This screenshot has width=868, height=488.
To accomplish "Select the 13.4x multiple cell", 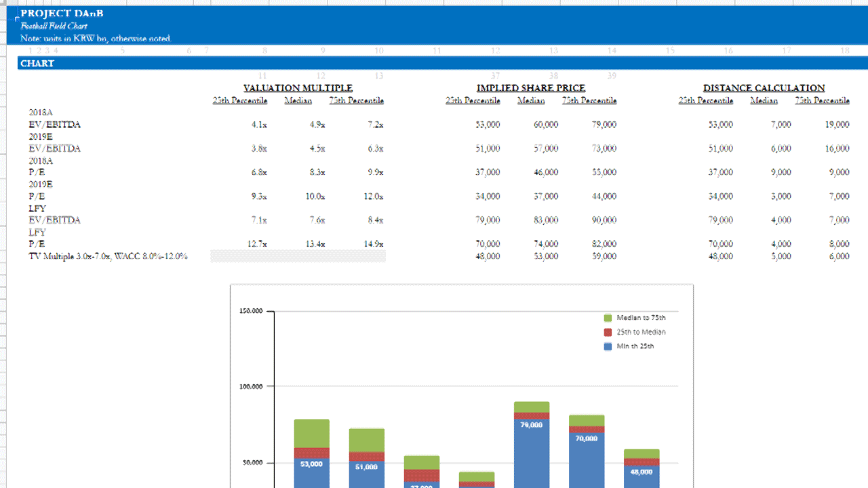I will tap(315, 244).
